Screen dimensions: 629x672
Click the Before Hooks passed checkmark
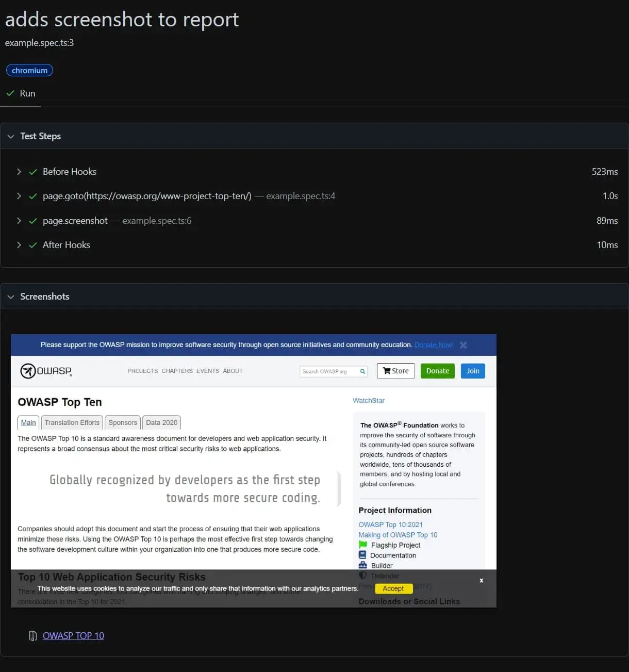click(x=33, y=172)
